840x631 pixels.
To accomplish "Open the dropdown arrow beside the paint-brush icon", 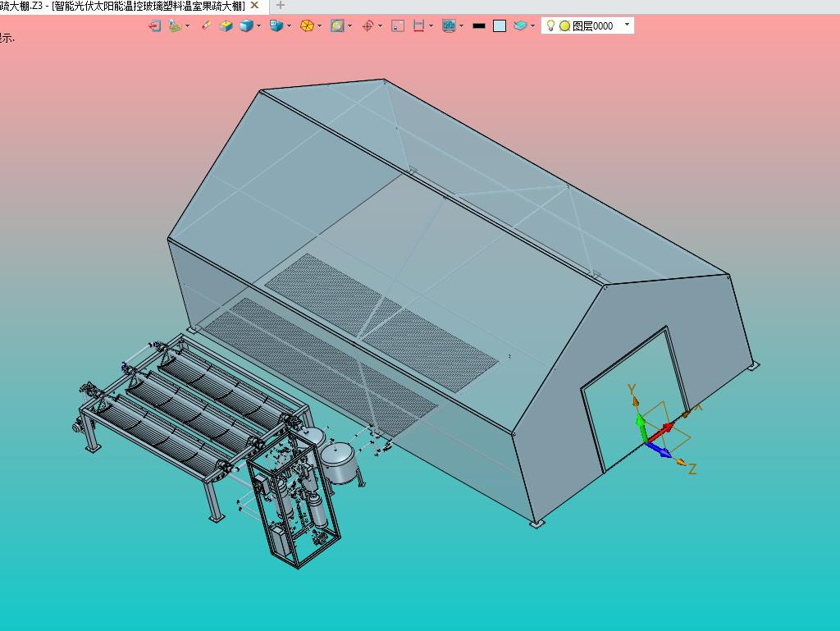I will click(188, 25).
